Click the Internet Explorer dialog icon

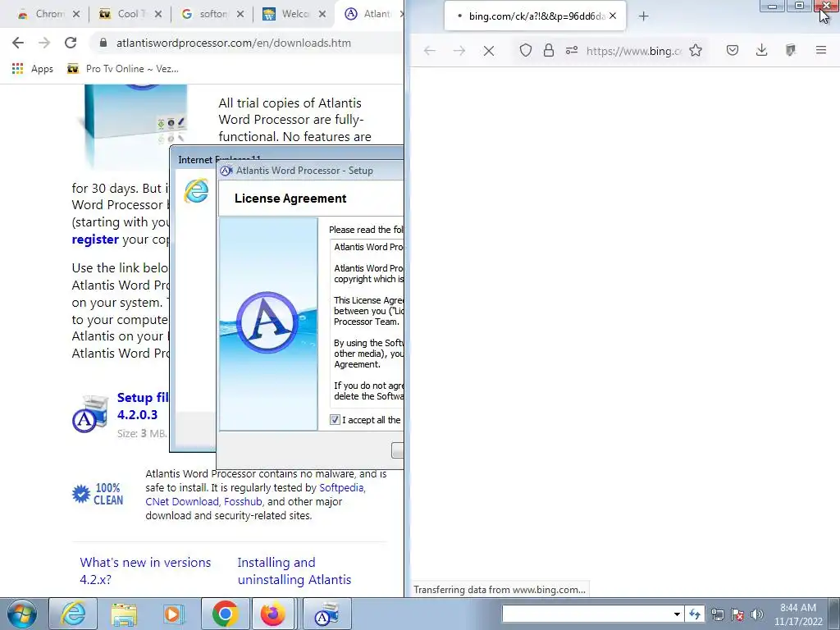(x=196, y=190)
